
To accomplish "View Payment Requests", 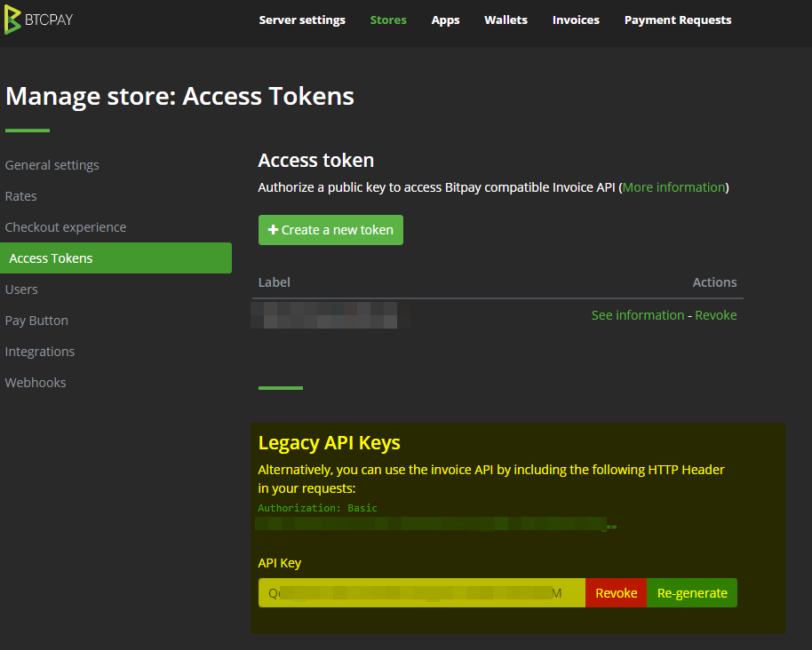I will point(677,20).
